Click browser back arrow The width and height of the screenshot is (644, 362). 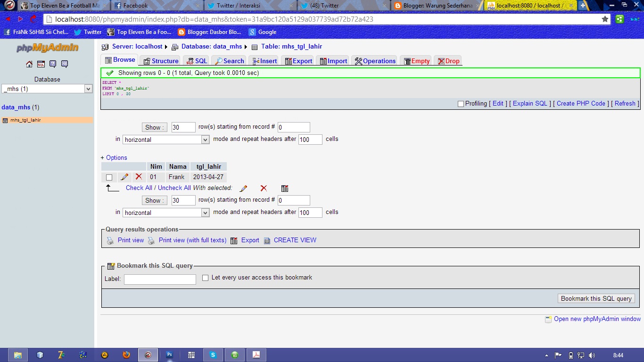click(x=8, y=19)
